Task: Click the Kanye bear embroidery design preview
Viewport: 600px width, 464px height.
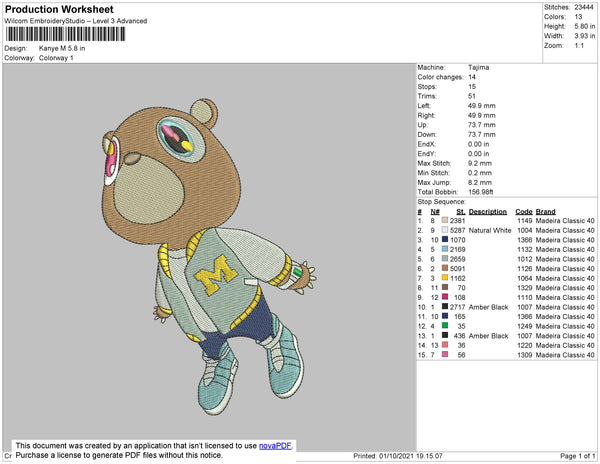Action: coord(209,257)
